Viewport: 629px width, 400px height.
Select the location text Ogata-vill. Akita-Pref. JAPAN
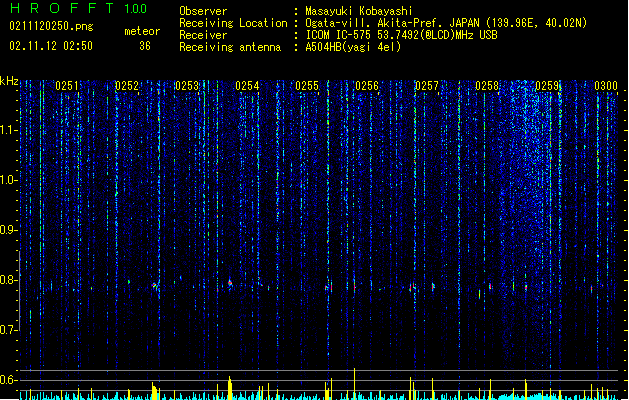click(x=392, y=23)
